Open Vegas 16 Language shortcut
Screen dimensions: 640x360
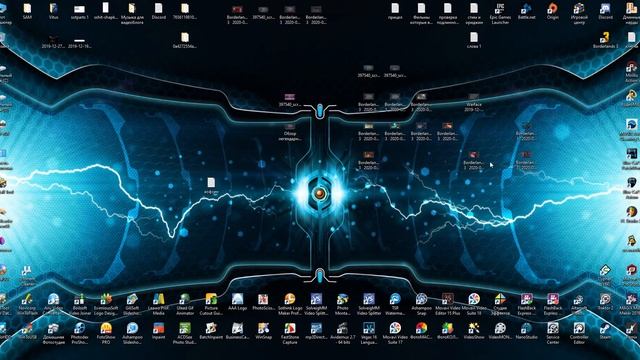369,333
